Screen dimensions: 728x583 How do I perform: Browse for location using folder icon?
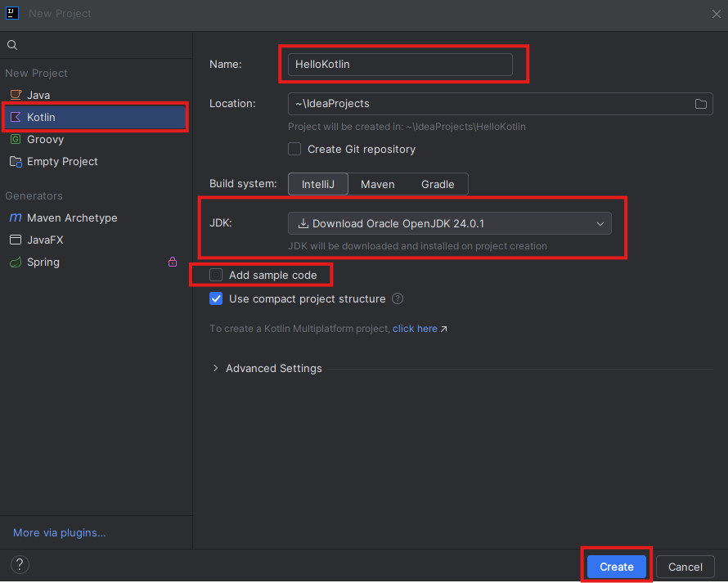click(x=701, y=104)
